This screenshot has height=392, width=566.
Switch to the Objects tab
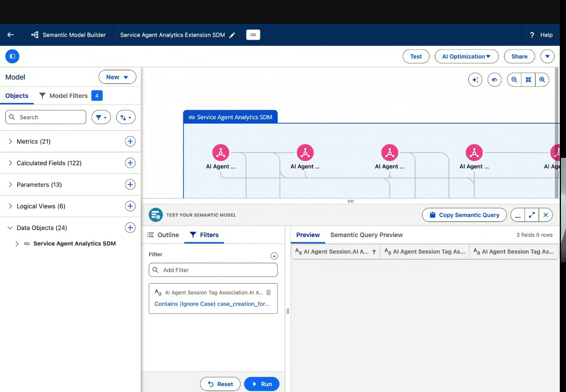pyautogui.click(x=17, y=96)
